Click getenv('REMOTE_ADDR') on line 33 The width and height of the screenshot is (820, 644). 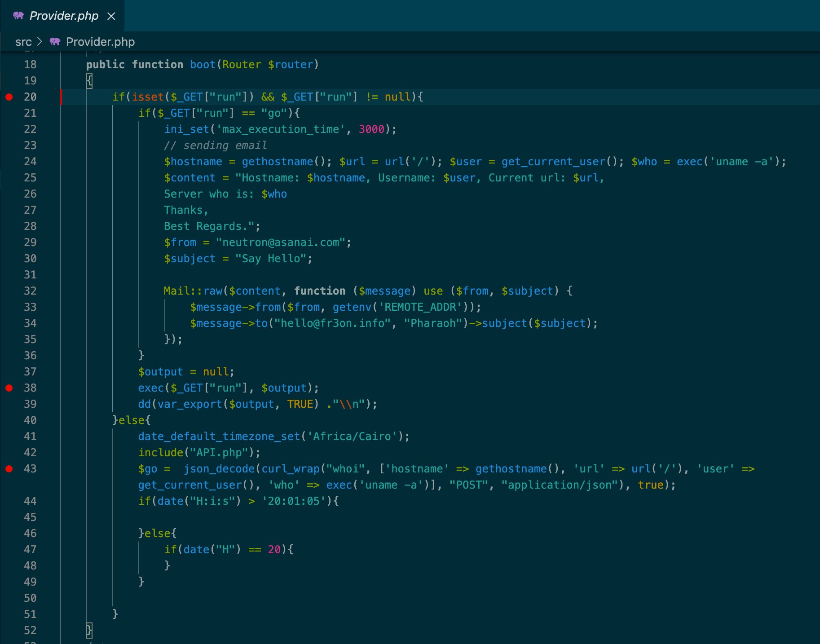coord(404,307)
